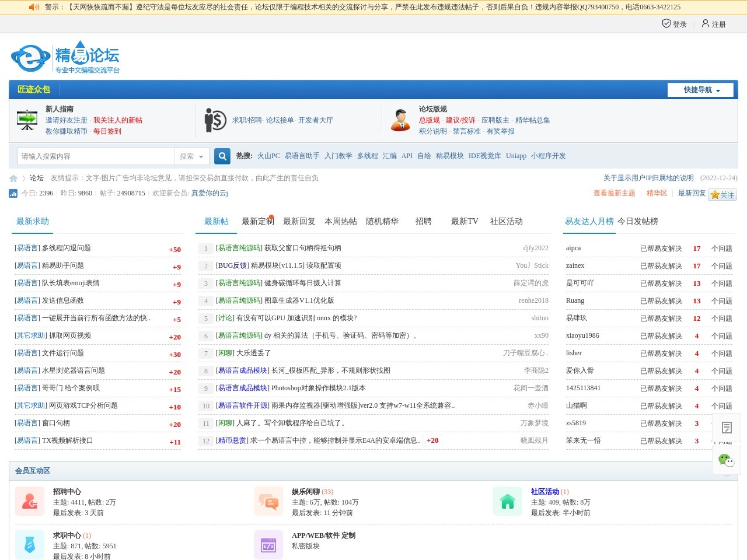Viewport: 747px width, 560px height.
Task: Click the 论坛版规 moderator avatar icon
Action: pyautogui.click(x=400, y=120)
